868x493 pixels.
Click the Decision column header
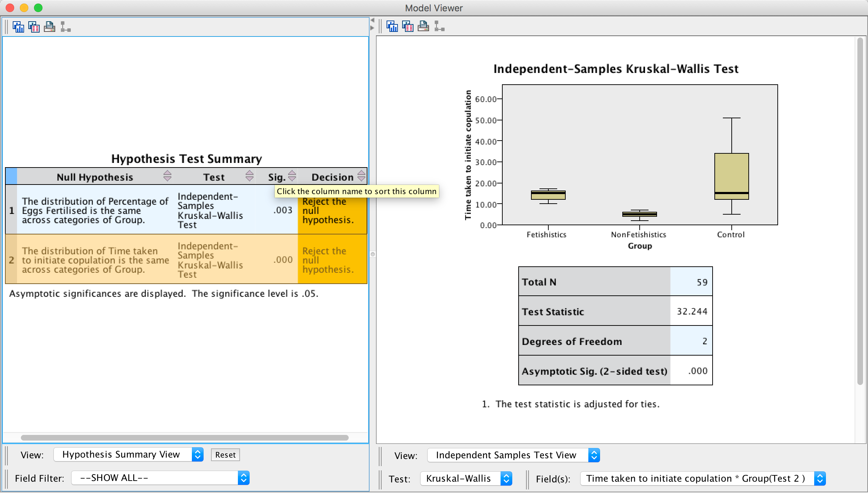pos(332,177)
